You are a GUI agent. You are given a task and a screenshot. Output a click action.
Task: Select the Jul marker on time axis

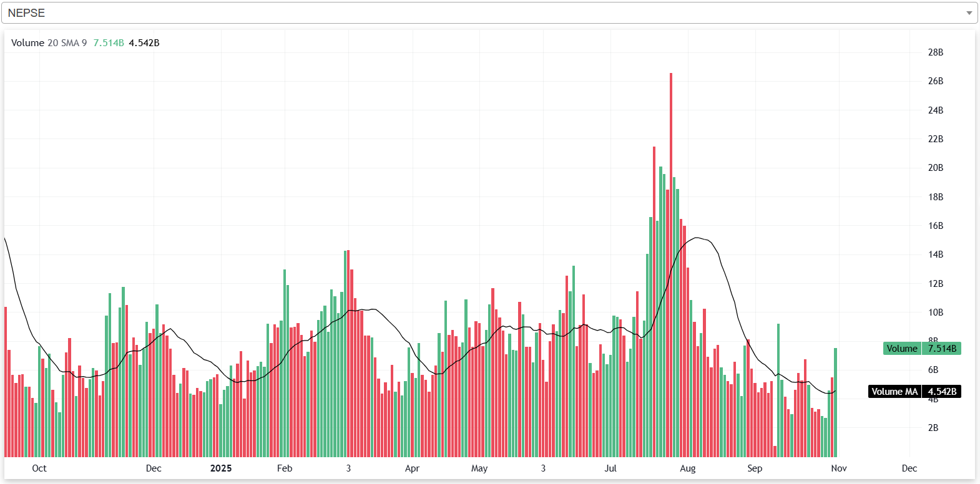click(x=610, y=468)
